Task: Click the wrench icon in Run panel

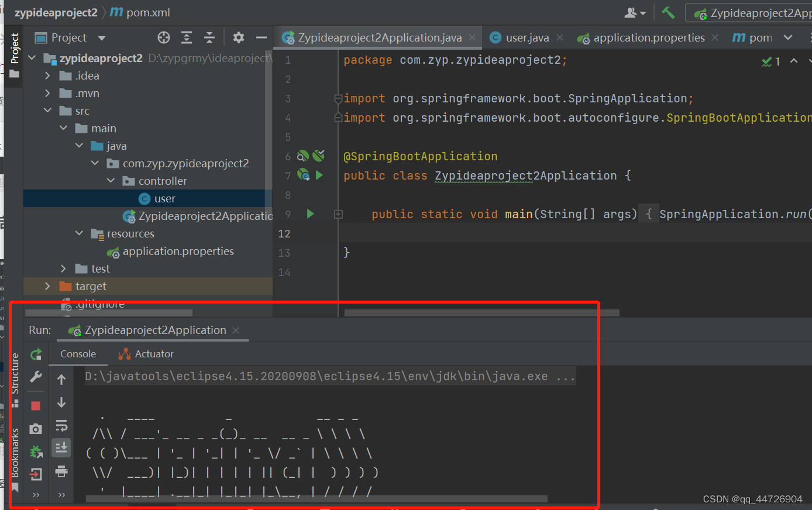Action: pyautogui.click(x=36, y=377)
